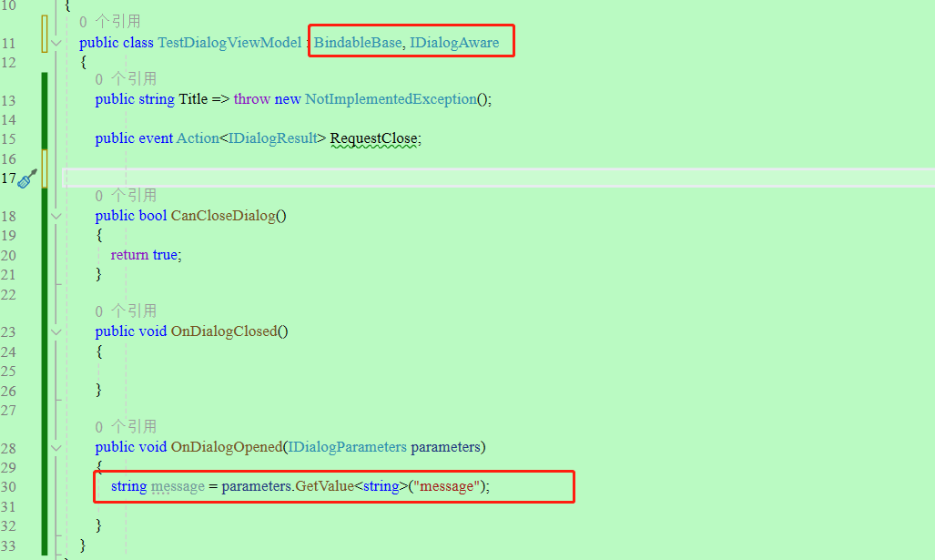Click line number 11 in the gutter
The height and width of the screenshot is (560, 935).
pos(8,44)
